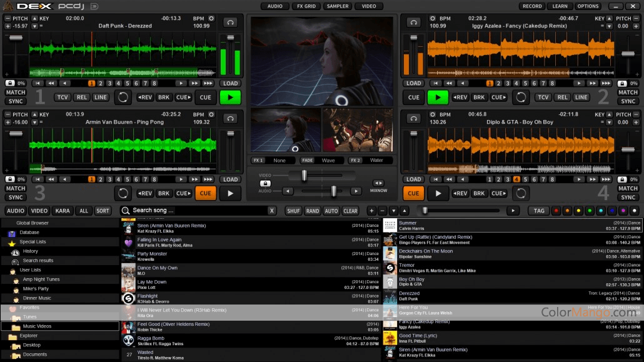
Task: Toggle the video crossfader lock icon
Action: (265, 183)
